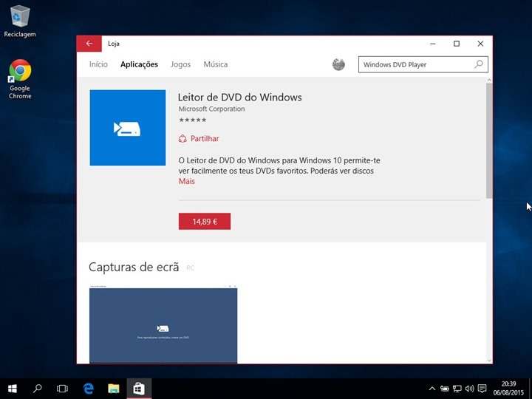Open the user account avatar menu

[338, 64]
